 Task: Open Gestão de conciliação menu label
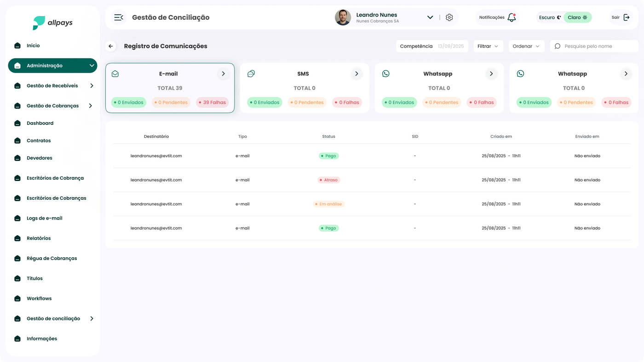[x=53, y=319]
